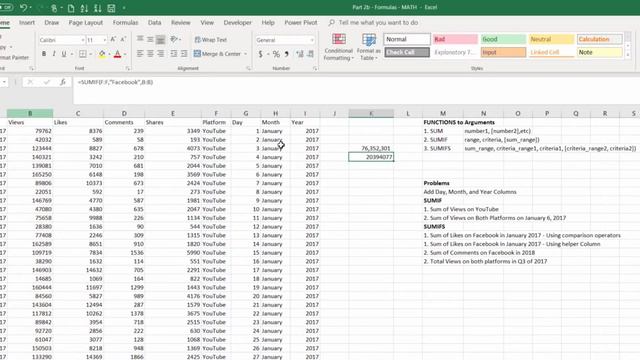Screen dimensions: 640x360
Task: Open the General number format dropdown
Action: [x=312, y=40]
